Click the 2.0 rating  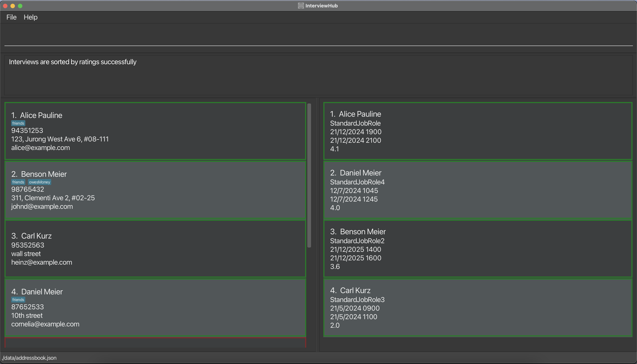click(335, 325)
